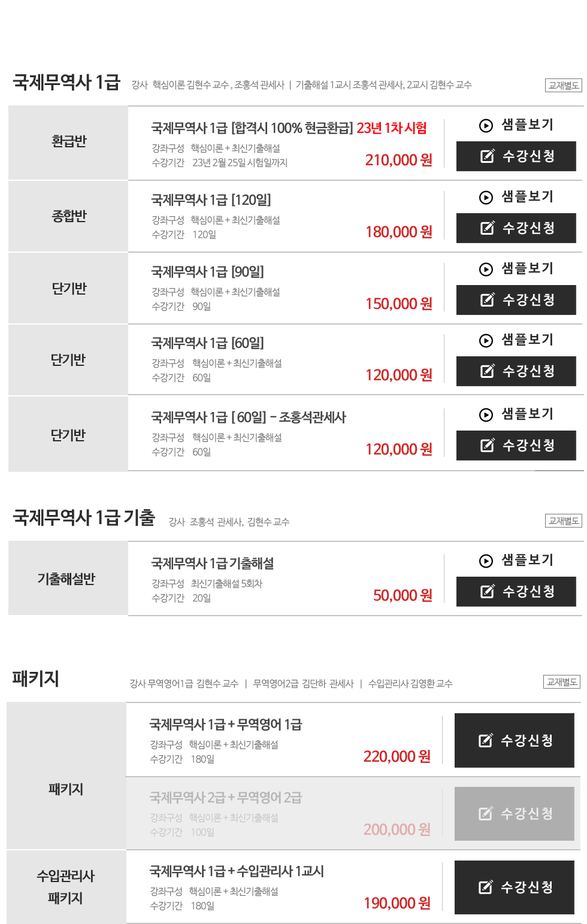Apply for 90일 단기반 150,000원 course
The width and height of the screenshot is (587, 924).
tap(516, 300)
